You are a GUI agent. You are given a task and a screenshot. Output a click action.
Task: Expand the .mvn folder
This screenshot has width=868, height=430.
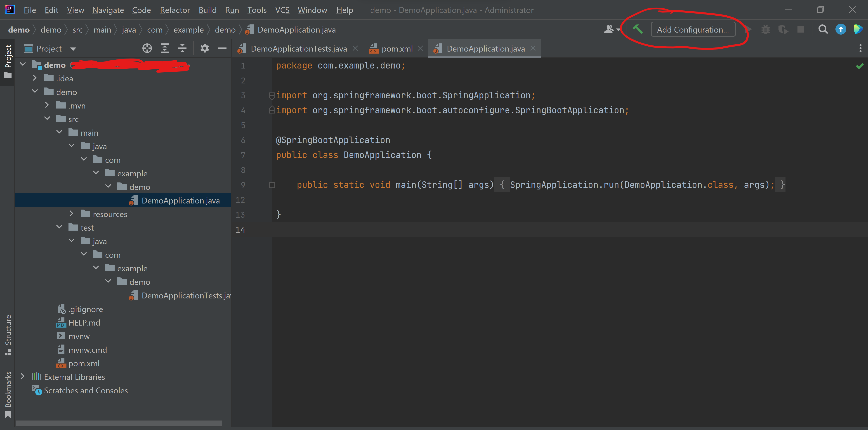click(47, 105)
